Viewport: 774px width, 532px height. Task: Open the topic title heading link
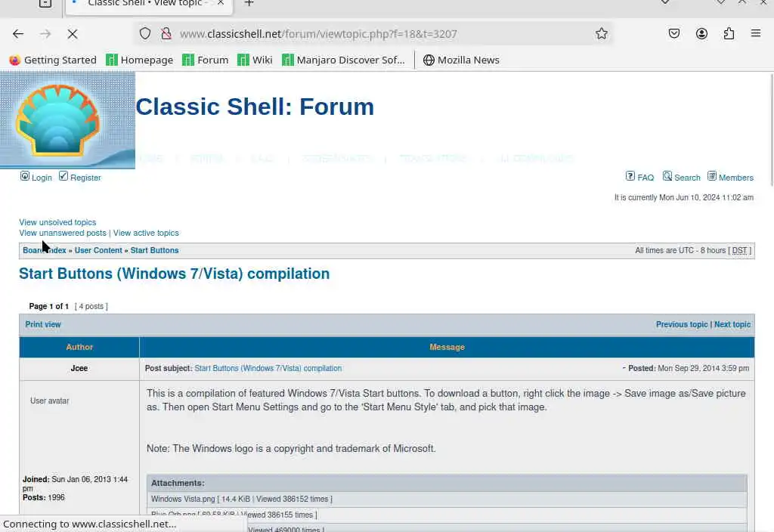click(x=175, y=274)
